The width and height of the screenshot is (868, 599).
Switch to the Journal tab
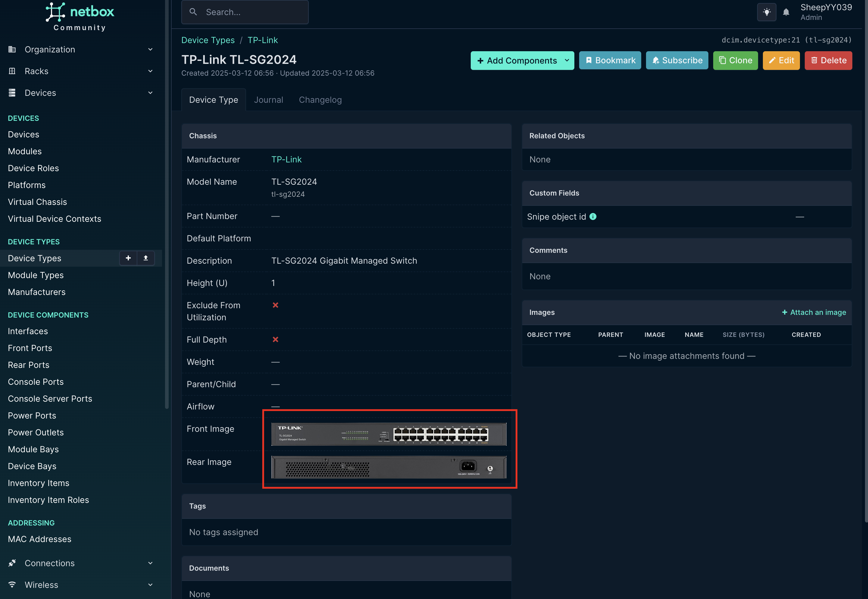tap(269, 100)
